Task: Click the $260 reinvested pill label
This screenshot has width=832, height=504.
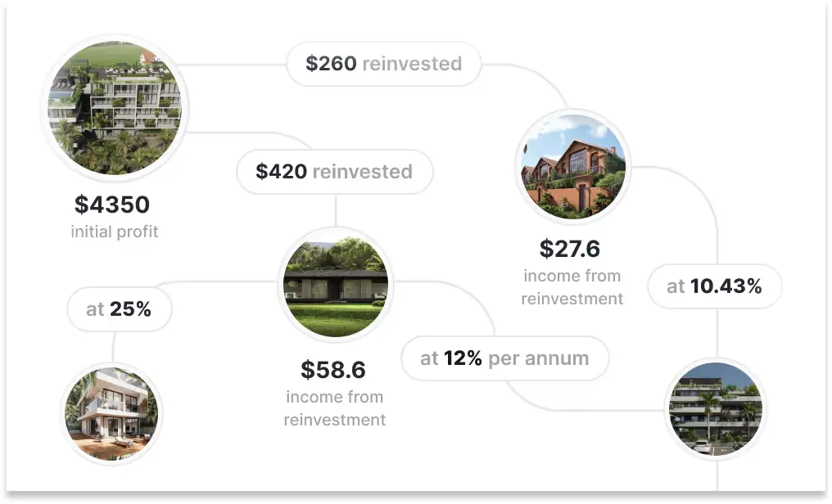Action: click(x=383, y=64)
